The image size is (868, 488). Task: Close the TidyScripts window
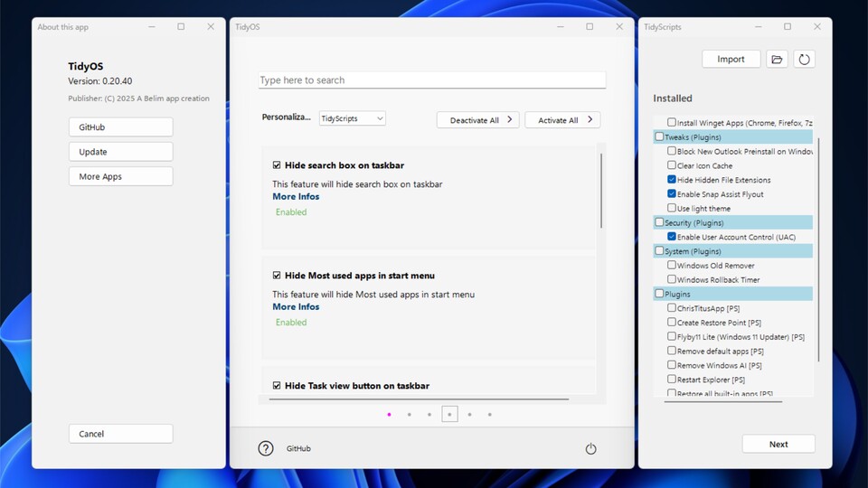[817, 26]
